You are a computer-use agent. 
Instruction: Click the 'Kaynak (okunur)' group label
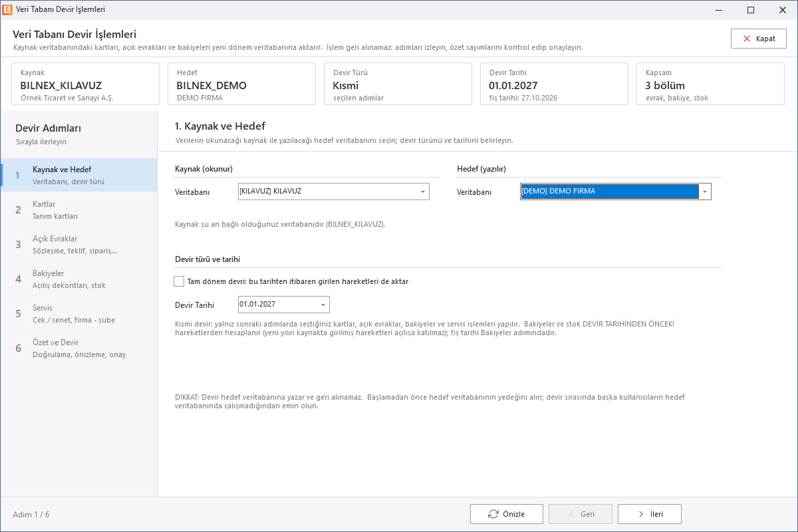[203, 169]
